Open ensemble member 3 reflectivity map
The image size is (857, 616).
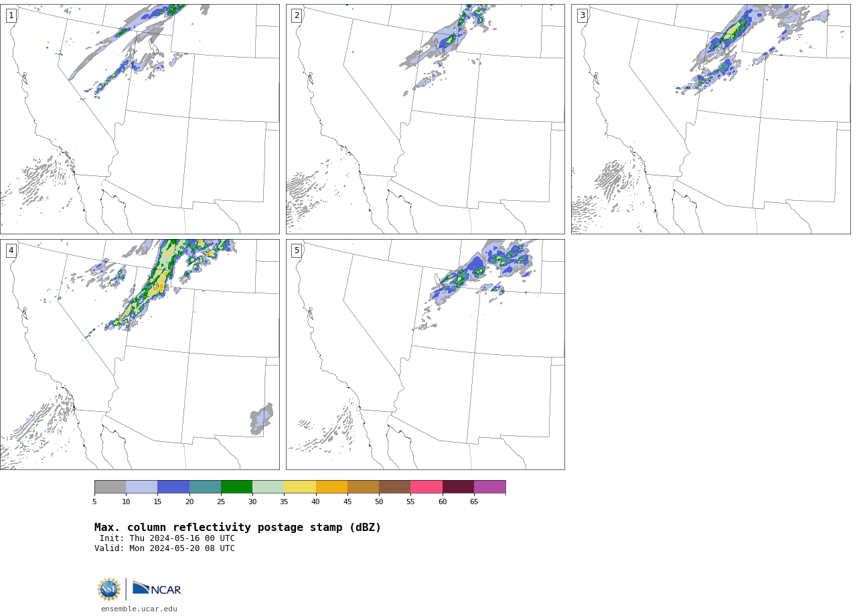710,119
